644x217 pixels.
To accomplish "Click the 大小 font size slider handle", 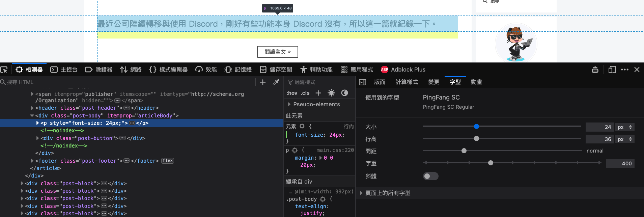I will coord(476,127).
